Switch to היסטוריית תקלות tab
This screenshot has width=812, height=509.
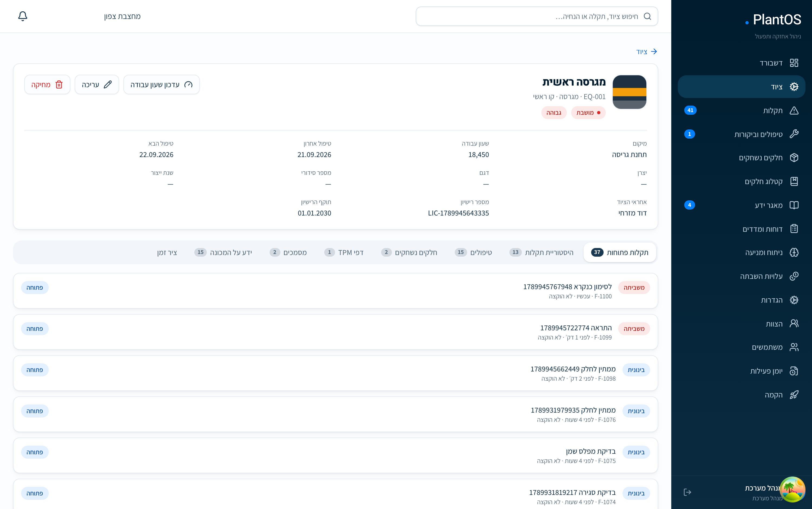point(541,253)
